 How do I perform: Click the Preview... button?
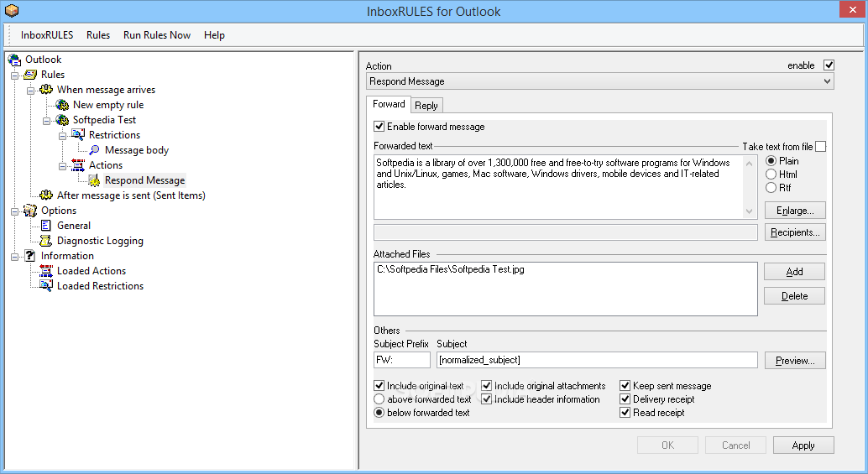[x=795, y=361]
